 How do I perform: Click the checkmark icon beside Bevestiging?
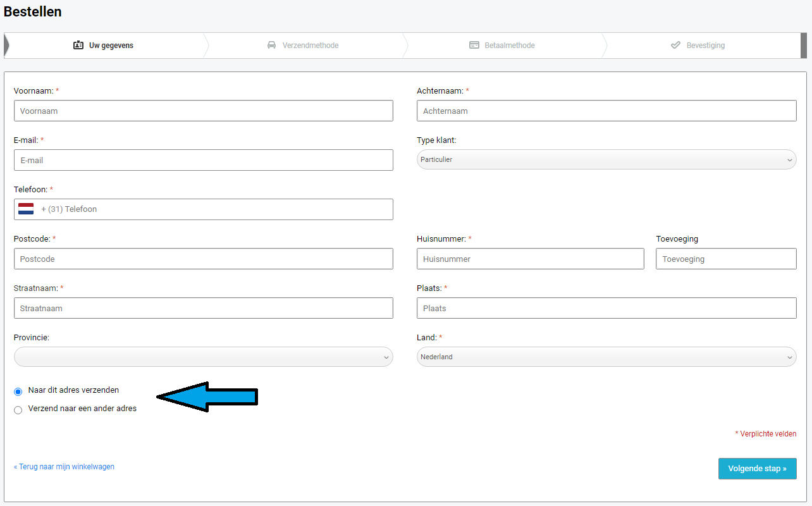(x=675, y=46)
